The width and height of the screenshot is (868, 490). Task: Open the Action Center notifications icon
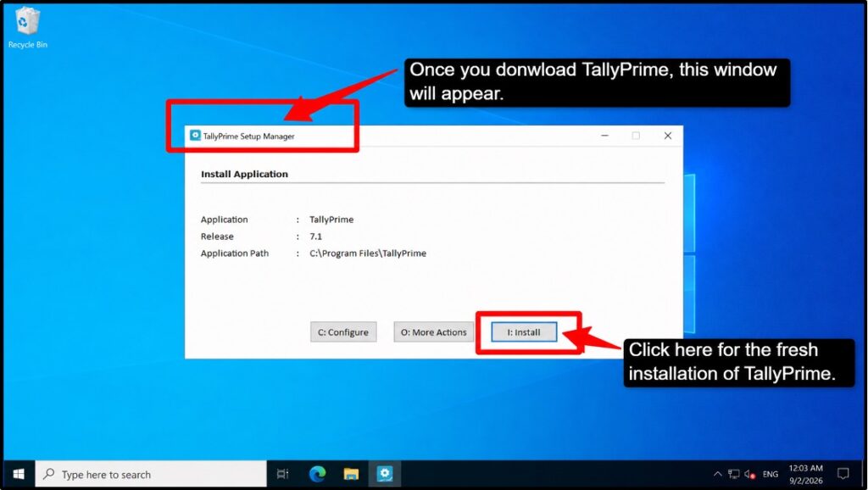843,475
